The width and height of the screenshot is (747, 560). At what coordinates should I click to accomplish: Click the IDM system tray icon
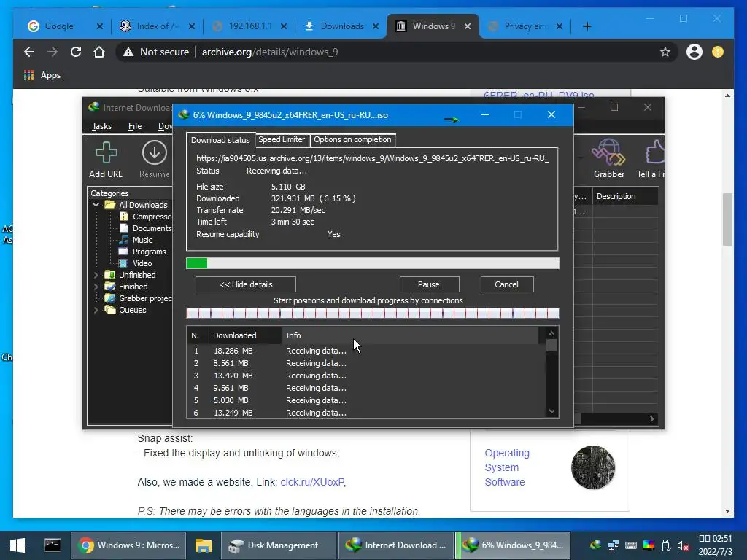[x=595, y=545]
